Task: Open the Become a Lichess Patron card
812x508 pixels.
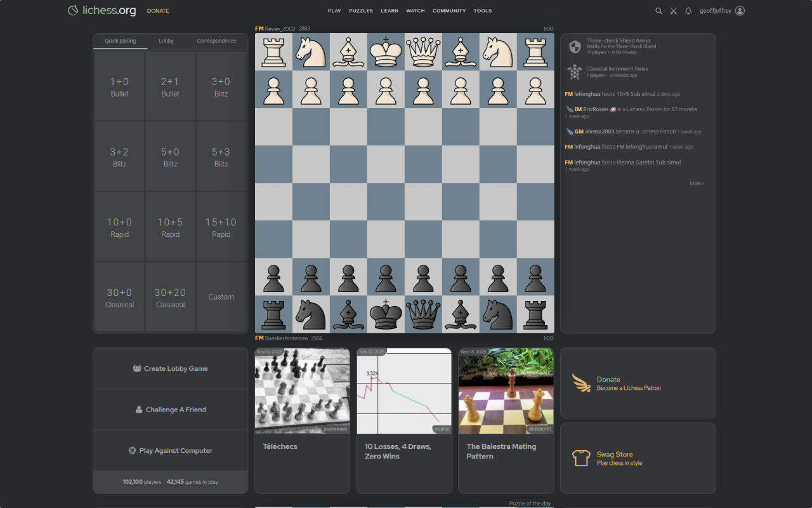Action: (x=638, y=383)
